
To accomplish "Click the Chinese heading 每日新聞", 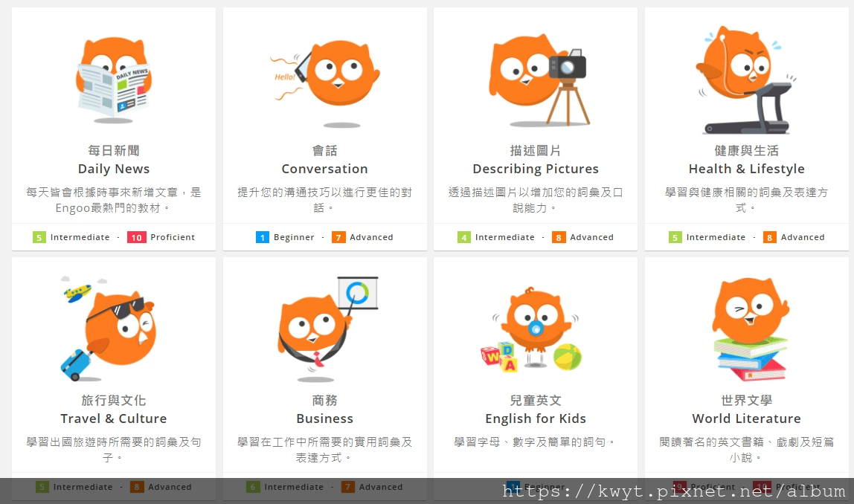I will [114, 150].
